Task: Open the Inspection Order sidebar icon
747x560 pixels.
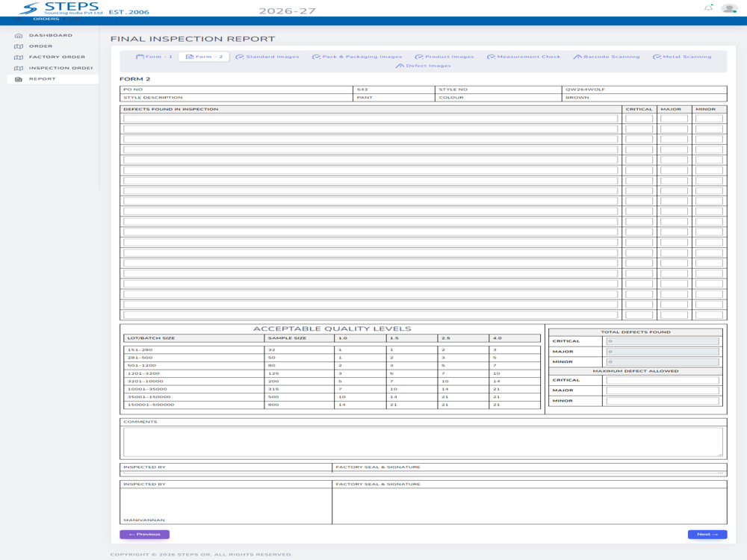Action: [x=19, y=68]
